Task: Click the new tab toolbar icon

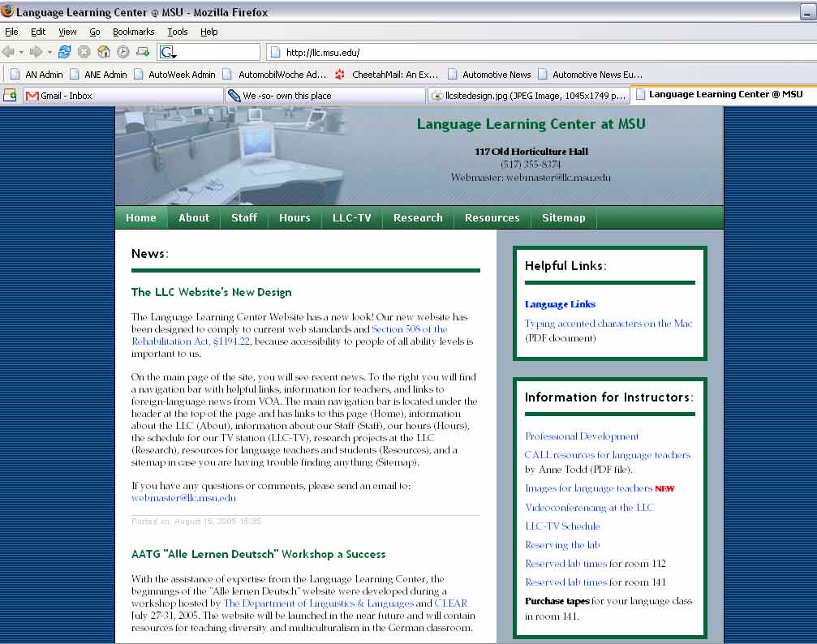Action: click(142, 52)
